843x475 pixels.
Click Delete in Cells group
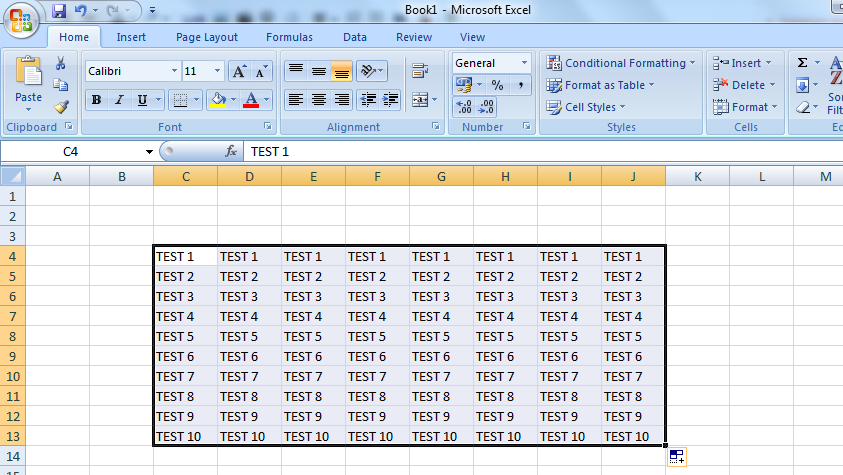click(x=744, y=85)
